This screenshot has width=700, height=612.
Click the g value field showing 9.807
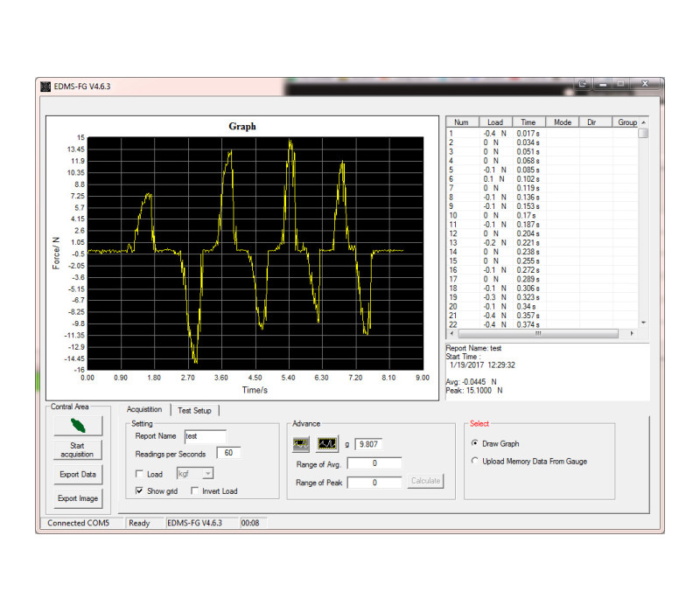click(368, 444)
